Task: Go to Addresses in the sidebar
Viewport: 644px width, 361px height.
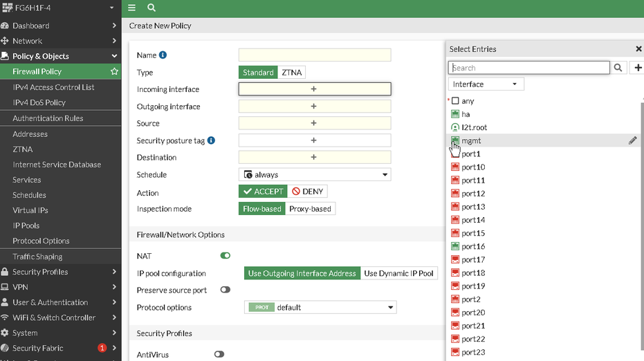Action: point(30,134)
